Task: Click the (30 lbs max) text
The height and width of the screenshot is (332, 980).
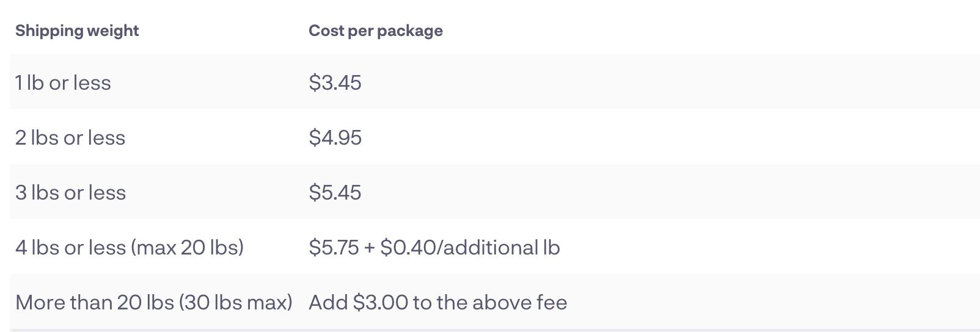Action: pyautogui.click(x=236, y=302)
